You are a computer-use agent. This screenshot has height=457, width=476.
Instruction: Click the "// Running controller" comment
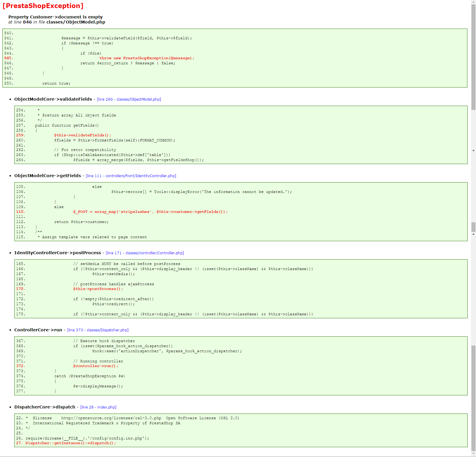pos(98,361)
